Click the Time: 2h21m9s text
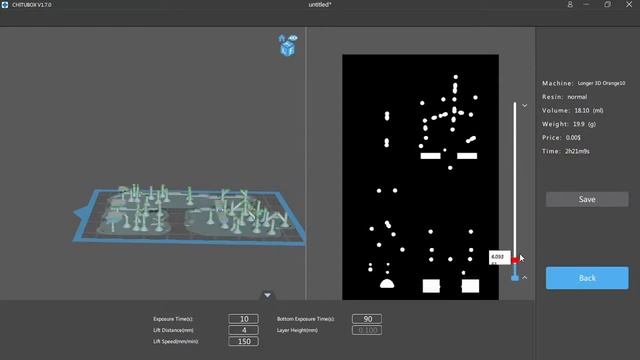 pyautogui.click(x=566, y=151)
